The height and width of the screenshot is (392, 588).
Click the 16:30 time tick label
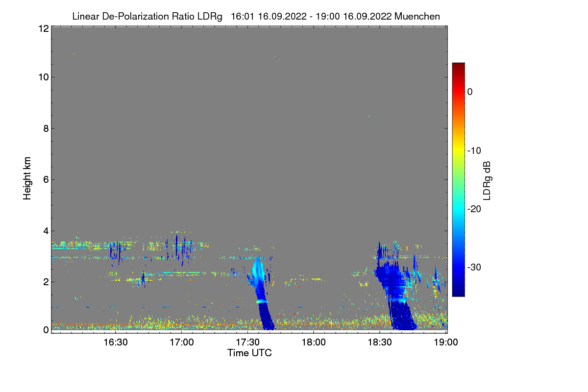tap(115, 343)
